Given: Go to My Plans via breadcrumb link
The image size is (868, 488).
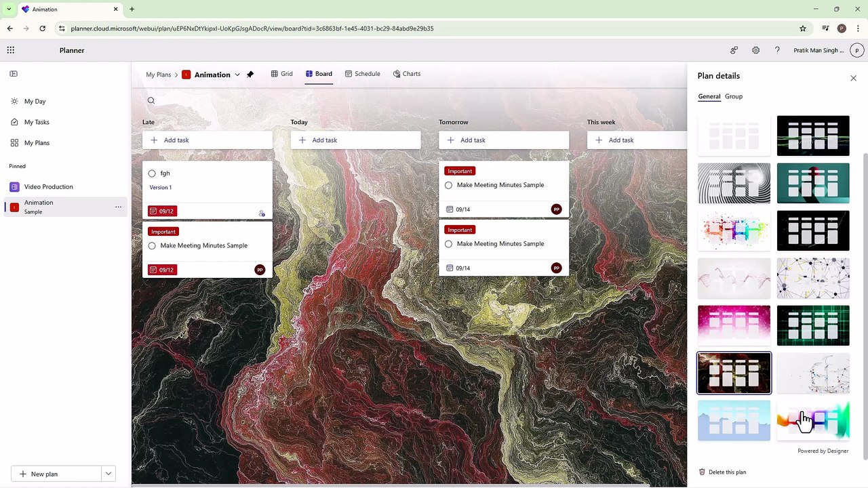Looking at the screenshot, I should point(159,75).
